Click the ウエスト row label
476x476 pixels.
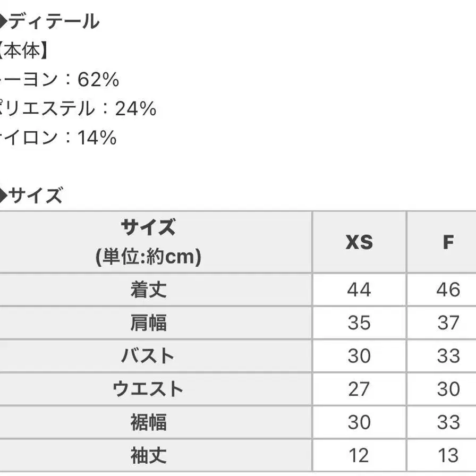148,389
